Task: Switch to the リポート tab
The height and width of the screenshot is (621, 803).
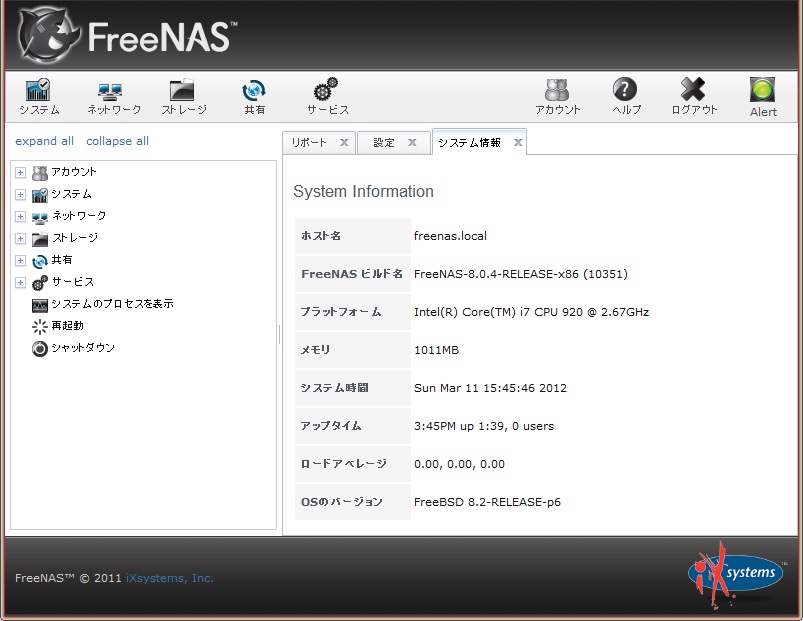Action: pos(309,142)
